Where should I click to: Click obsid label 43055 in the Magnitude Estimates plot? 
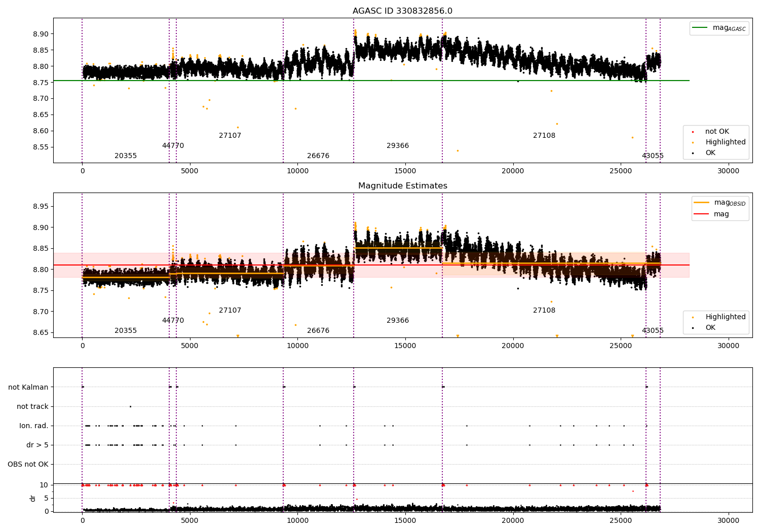click(653, 331)
